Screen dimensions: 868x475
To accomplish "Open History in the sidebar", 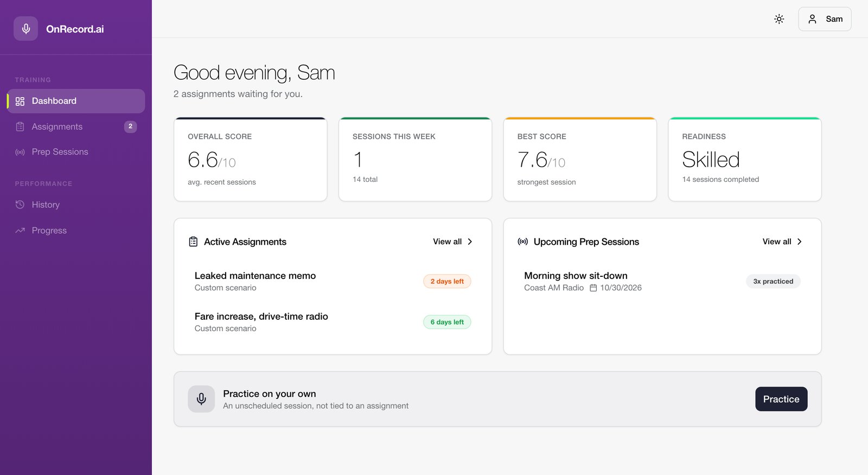I will click(x=76, y=205).
